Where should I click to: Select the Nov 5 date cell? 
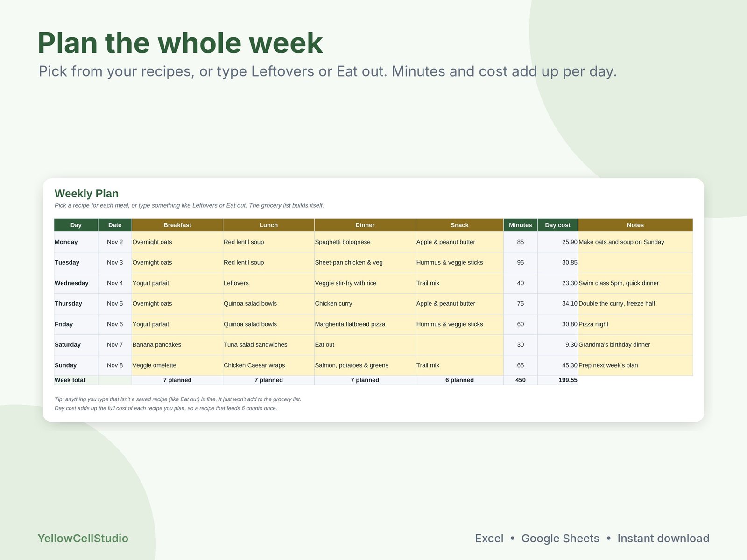click(115, 303)
